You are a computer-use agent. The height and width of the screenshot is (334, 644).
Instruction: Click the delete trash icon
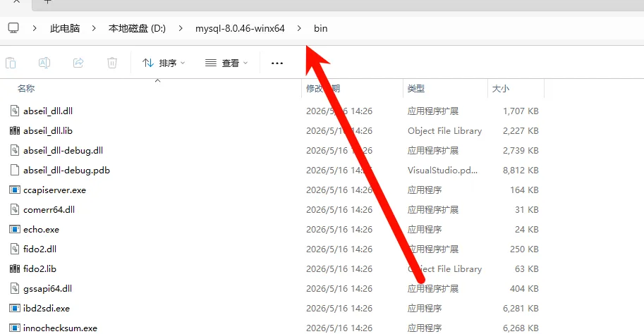[112, 63]
